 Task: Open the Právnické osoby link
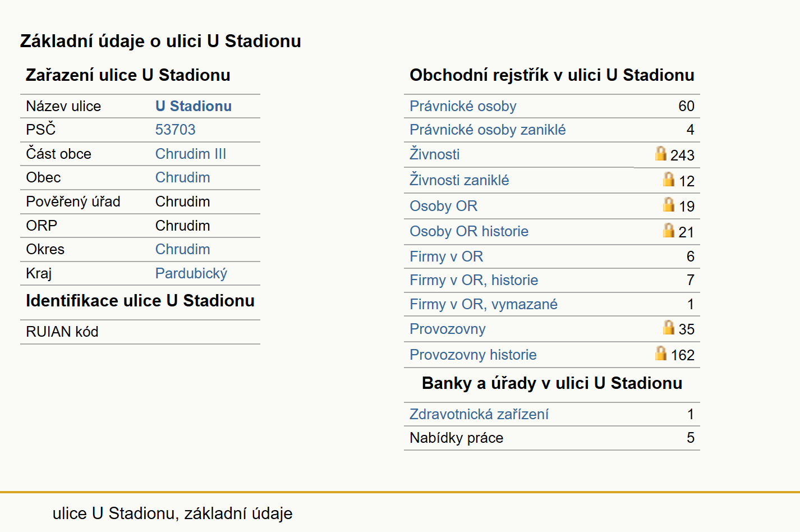(463, 106)
